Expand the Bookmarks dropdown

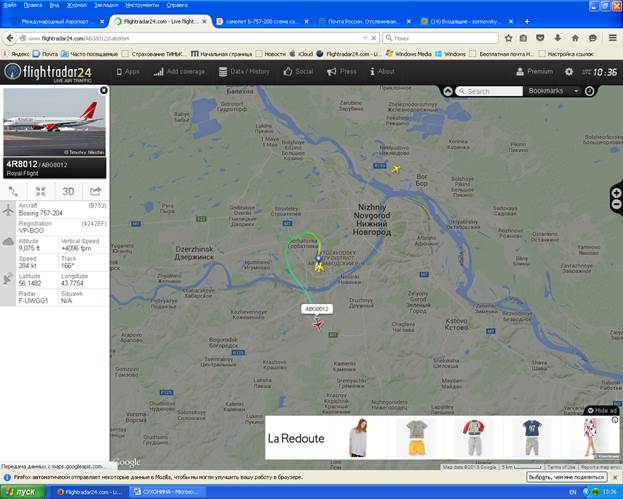point(553,91)
